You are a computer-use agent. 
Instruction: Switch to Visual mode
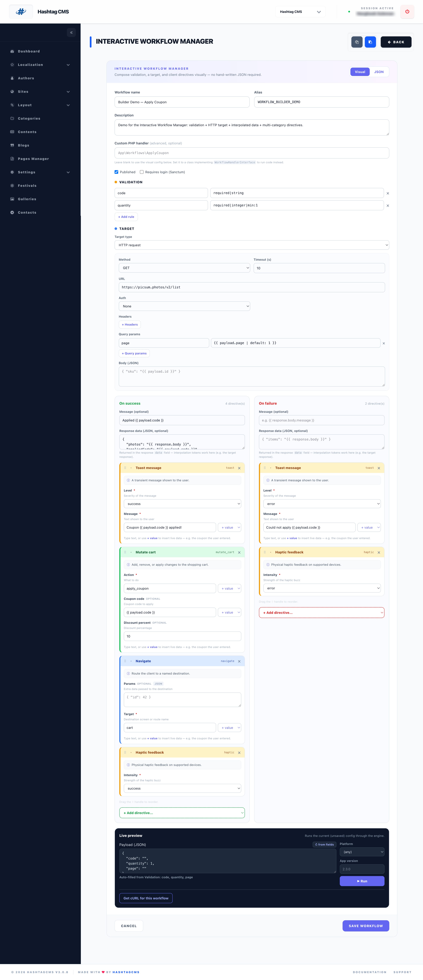pyautogui.click(x=360, y=72)
